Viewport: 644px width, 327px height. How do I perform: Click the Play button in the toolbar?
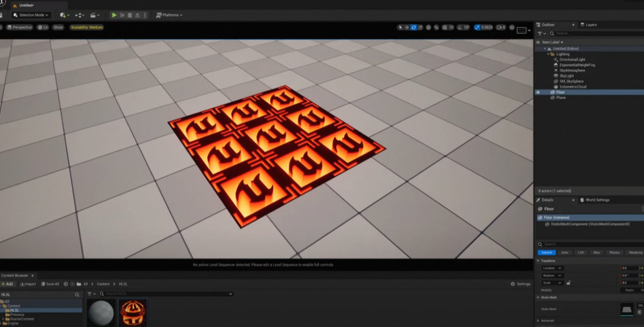[114, 15]
